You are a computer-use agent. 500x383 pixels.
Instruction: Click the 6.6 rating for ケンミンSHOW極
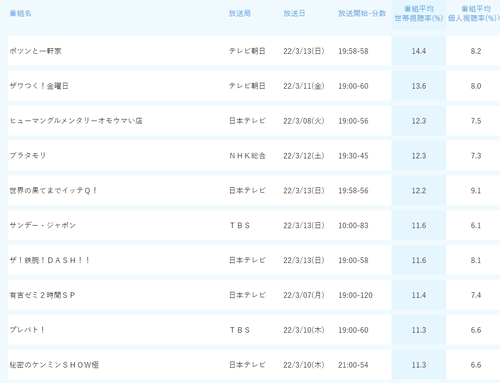(476, 365)
